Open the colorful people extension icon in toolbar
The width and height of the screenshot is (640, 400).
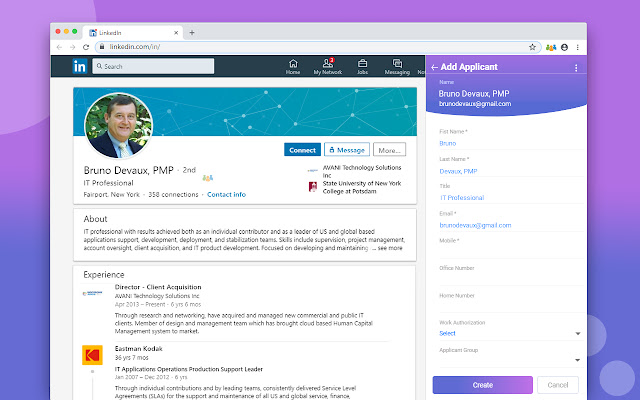[x=551, y=47]
